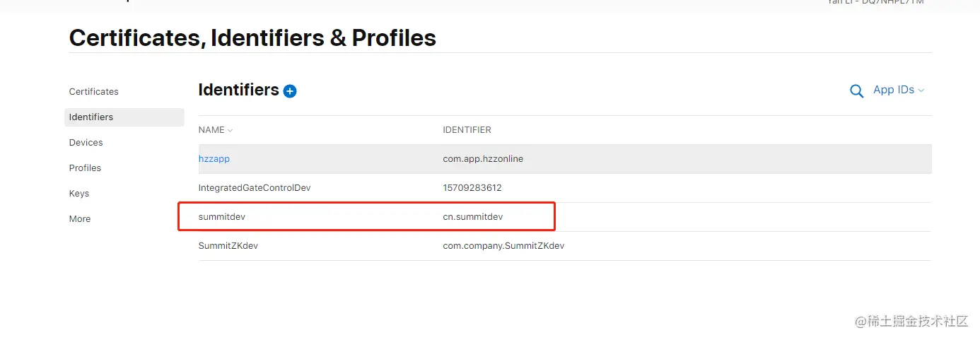Open Certificates in the sidebar

94,92
